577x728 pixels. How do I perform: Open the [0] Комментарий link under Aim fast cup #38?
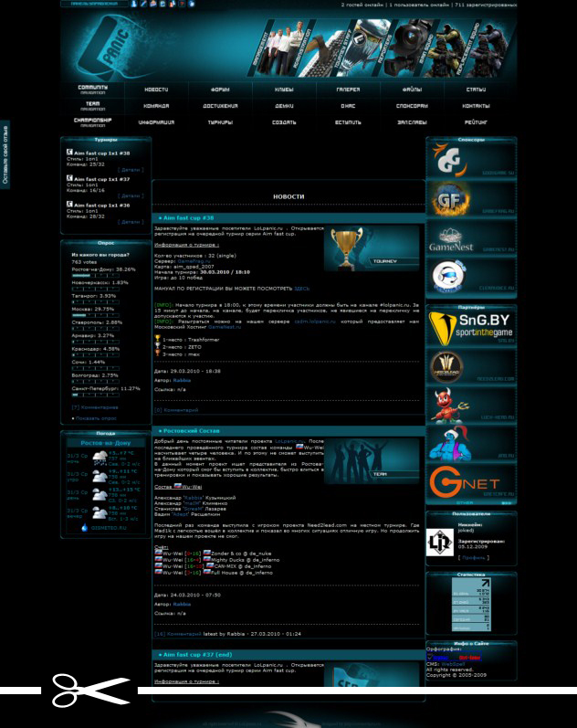point(176,410)
